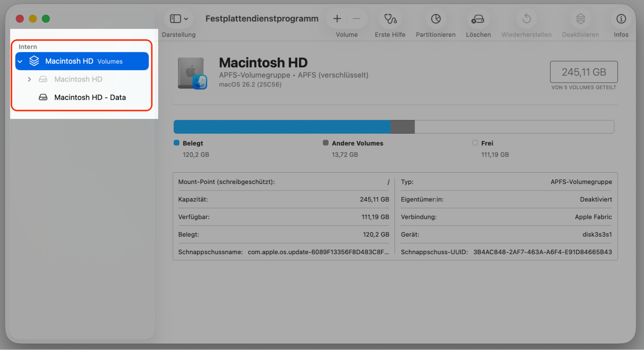This screenshot has width=644, height=350.
Task: Click the gray Andere Volumes legend swatch
Action: pos(326,143)
